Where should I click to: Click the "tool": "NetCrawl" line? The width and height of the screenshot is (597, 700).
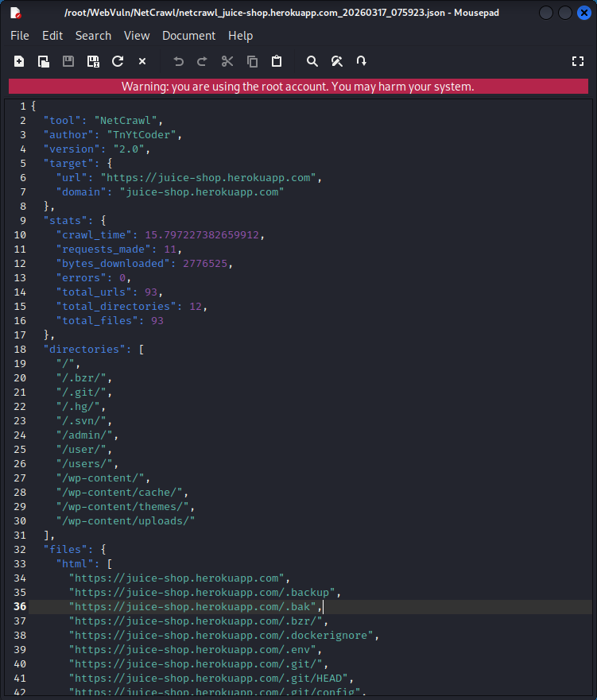(103, 121)
